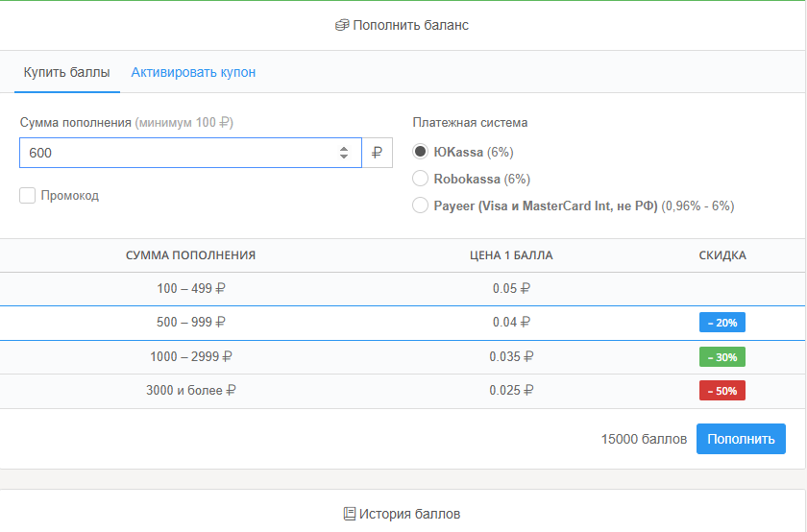This screenshot has width=807, height=532.
Task: Click the Пополнить баланс heading text
Action: point(411,25)
